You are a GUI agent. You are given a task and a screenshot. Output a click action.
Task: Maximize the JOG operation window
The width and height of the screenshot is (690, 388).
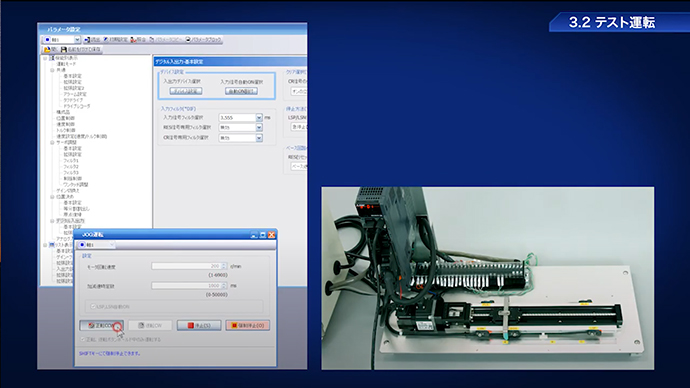click(x=263, y=235)
